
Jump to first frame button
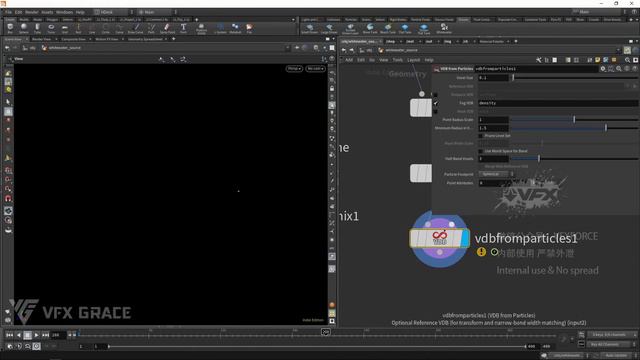pos(9,335)
